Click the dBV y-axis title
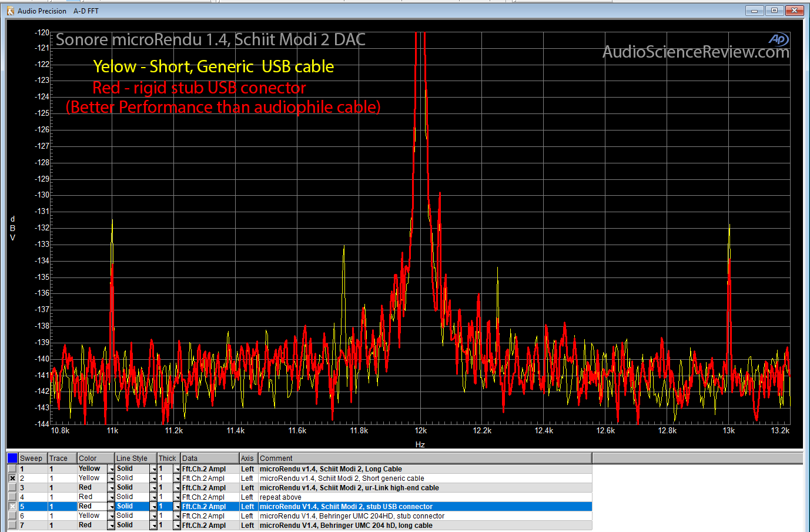Viewport: 810px width, 532px height. pos(12,228)
